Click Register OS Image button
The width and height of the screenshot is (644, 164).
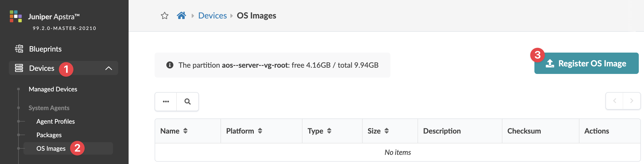[586, 64]
